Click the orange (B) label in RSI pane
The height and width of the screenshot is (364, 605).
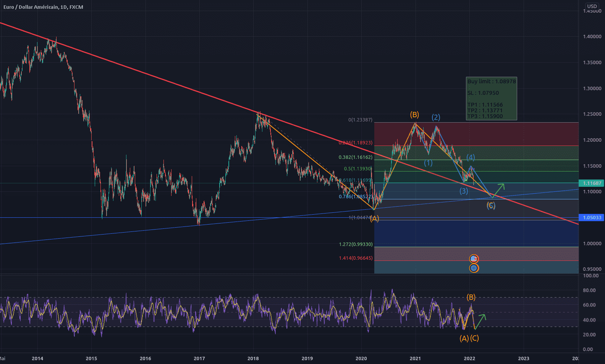tap(471, 297)
